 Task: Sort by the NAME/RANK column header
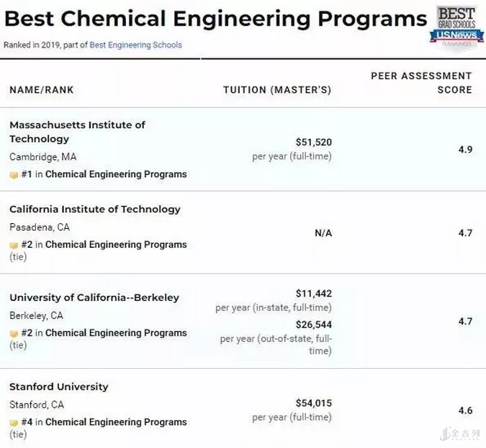(x=42, y=90)
